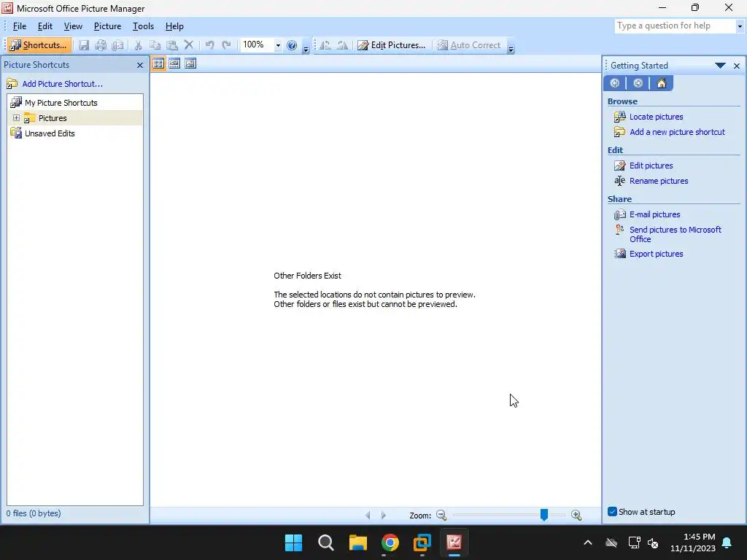Click the Type a question for help box

click(x=675, y=26)
